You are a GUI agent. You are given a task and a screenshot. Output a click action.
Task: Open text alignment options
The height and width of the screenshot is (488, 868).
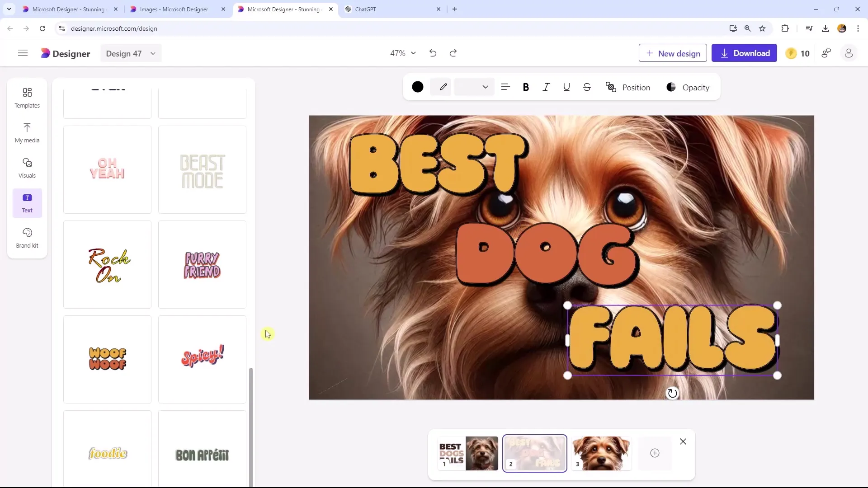click(505, 87)
